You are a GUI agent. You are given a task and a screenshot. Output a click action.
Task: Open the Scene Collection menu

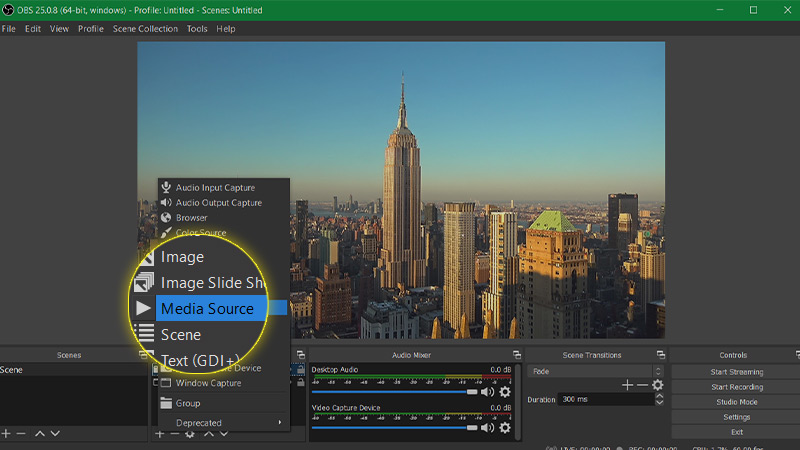(x=145, y=29)
